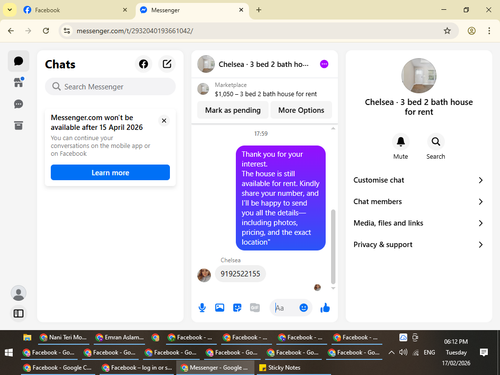This screenshot has height=375, width=500.
Task: Click the chat scrollbar thumb
Action: pyautogui.click(x=333, y=247)
